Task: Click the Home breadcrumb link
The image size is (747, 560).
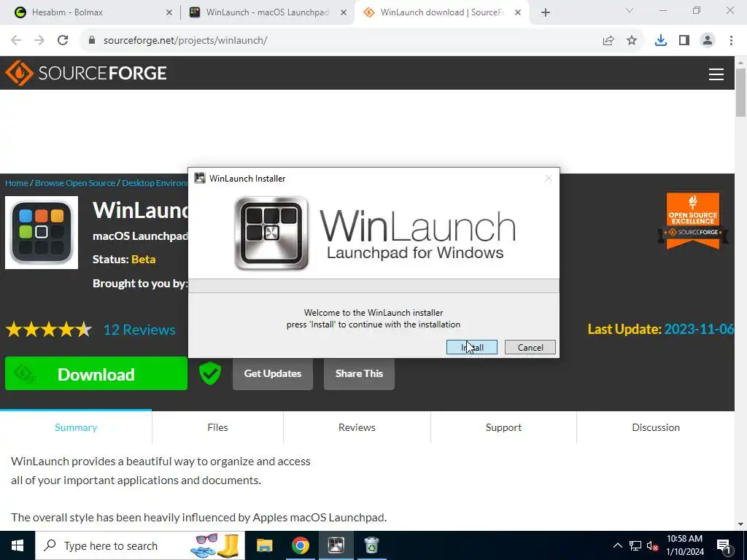Action: 17,183
